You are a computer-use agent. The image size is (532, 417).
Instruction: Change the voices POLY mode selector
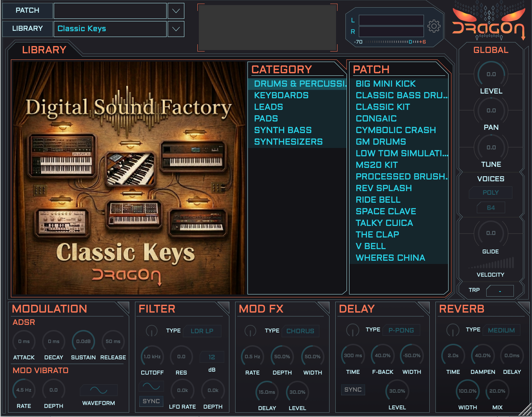click(491, 193)
